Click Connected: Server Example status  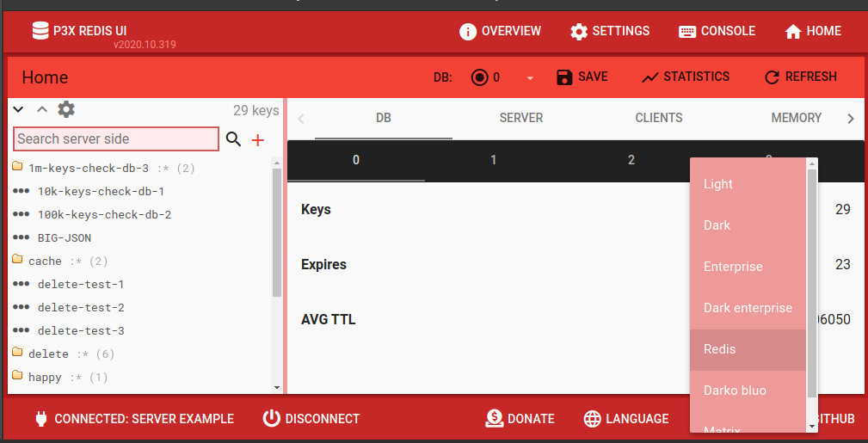(134, 419)
